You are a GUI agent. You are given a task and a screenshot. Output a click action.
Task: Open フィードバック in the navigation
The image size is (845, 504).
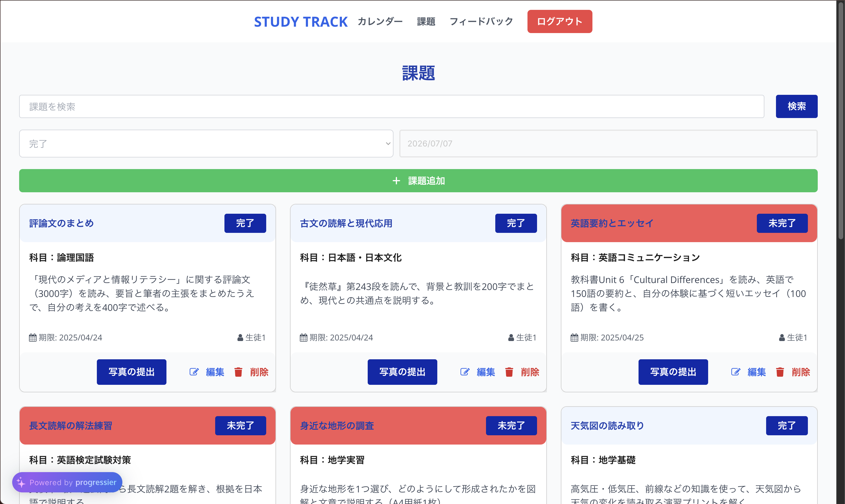click(x=481, y=21)
